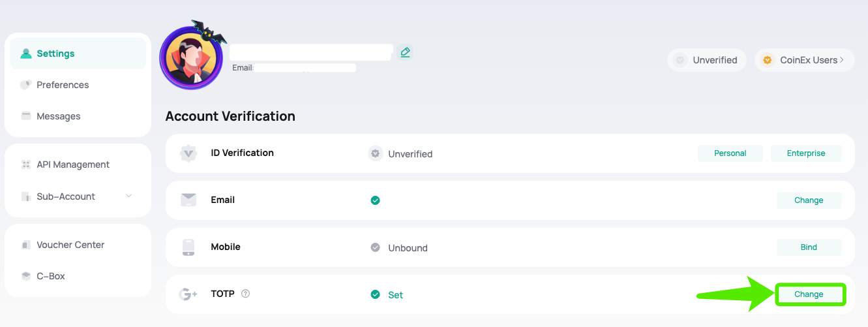Click the Email envelope icon
Screen dimensions: 868x327
188,200
